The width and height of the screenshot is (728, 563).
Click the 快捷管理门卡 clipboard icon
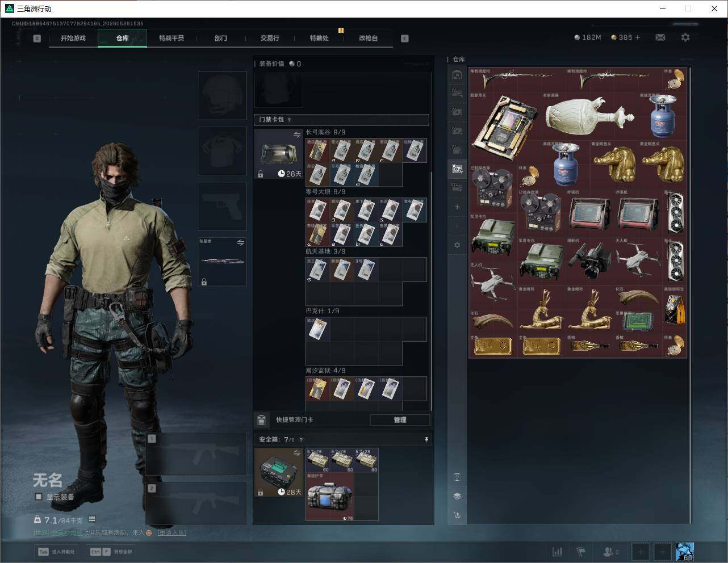[x=261, y=420]
